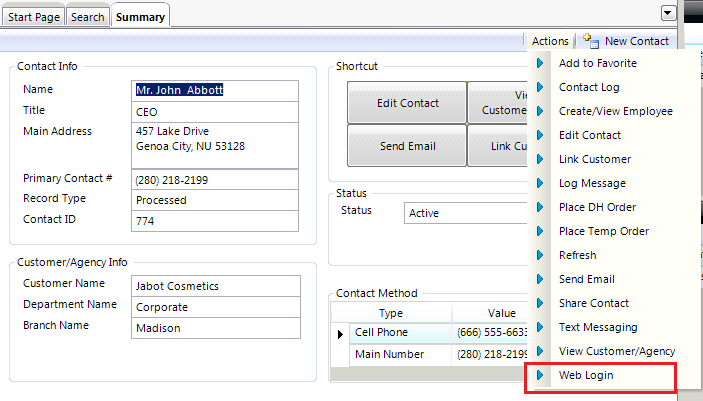Click arrow icon beside Log Message
Image resolution: width=703 pixels, height=401 pixels.
pyautogui.click(x=540, y=183)
